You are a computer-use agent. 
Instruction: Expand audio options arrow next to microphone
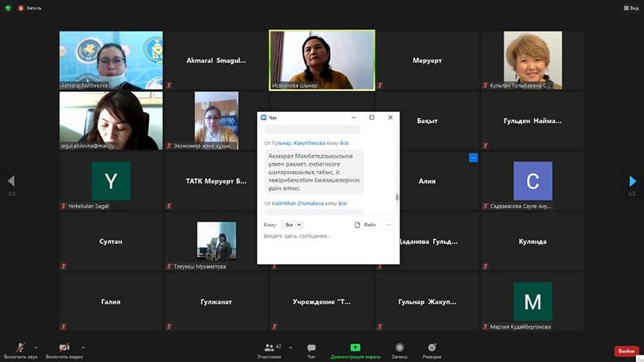click(36, 347)
